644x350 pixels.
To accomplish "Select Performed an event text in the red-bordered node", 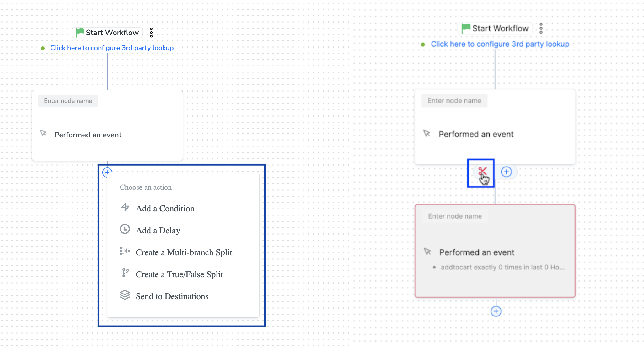I will tap(477, 252).
